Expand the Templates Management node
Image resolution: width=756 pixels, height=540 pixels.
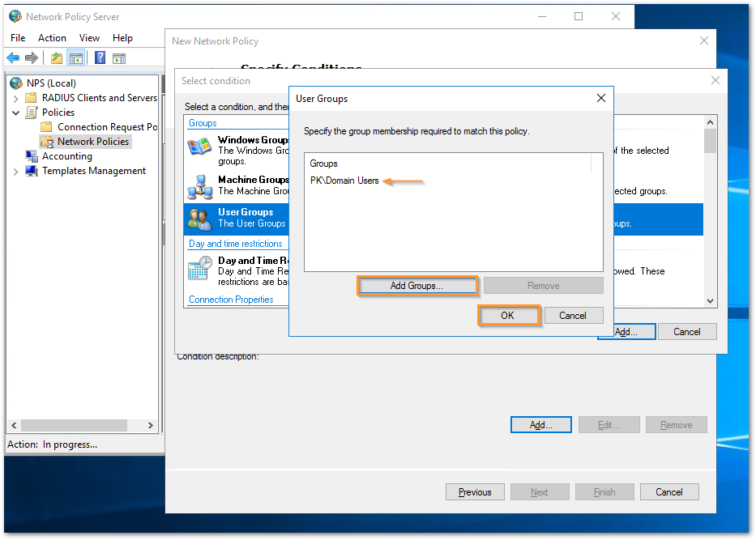pyautogui.click(x=15, y=172)
